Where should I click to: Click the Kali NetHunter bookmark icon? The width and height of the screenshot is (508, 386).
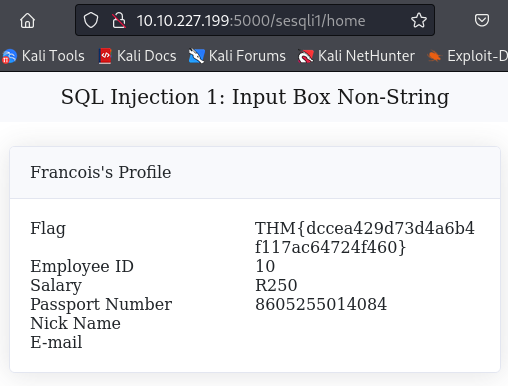point(306,56)
